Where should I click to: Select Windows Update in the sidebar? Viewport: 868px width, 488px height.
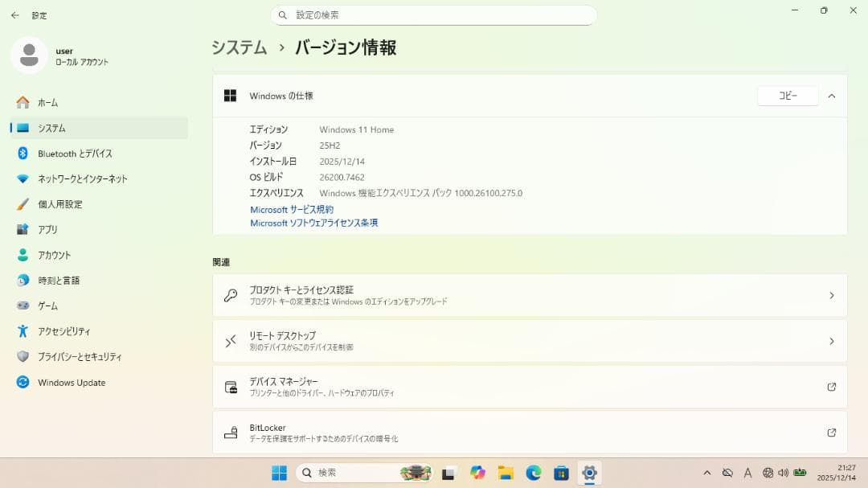71,382
